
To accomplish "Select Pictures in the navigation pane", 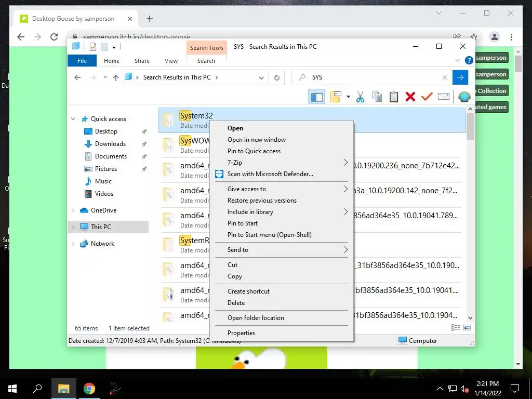I will (105, 169).
